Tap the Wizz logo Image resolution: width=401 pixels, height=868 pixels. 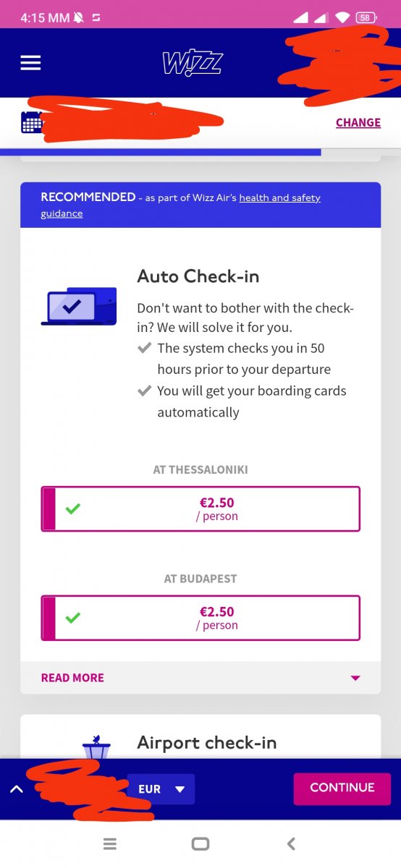point(193,64)
